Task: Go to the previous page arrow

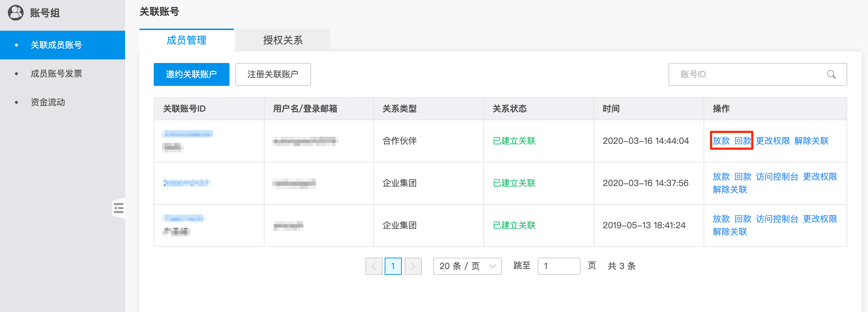Action: [x=374, y=266]
